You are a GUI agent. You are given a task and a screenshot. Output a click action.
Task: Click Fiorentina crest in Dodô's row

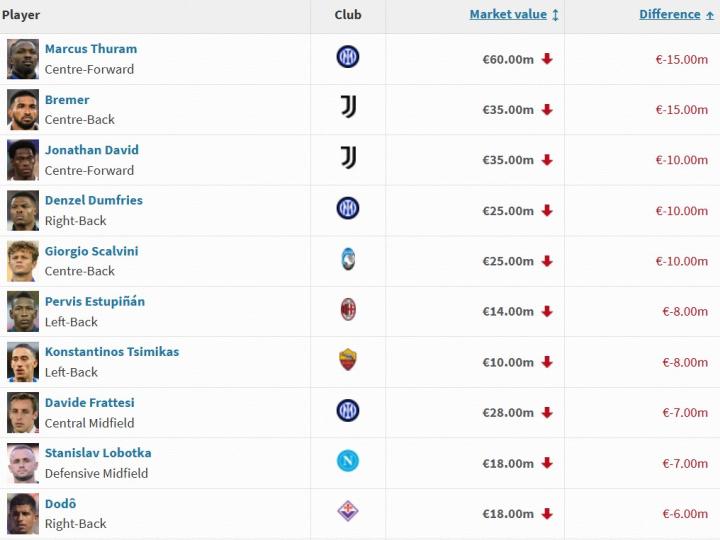tap(348, 512)
